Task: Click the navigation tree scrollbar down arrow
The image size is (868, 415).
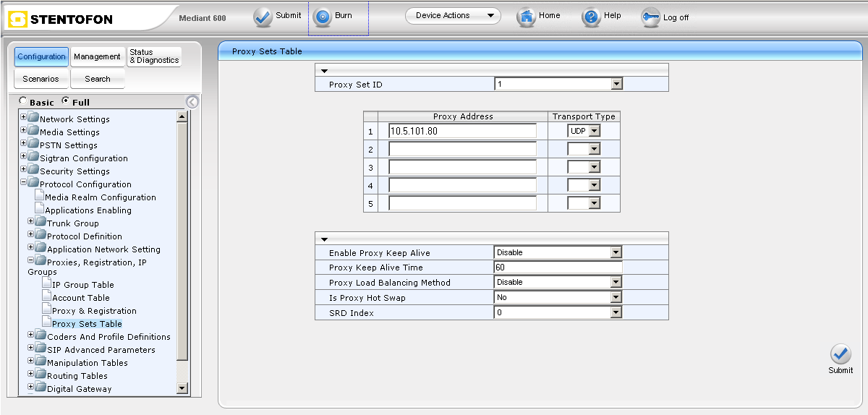Action: point(182,388)
